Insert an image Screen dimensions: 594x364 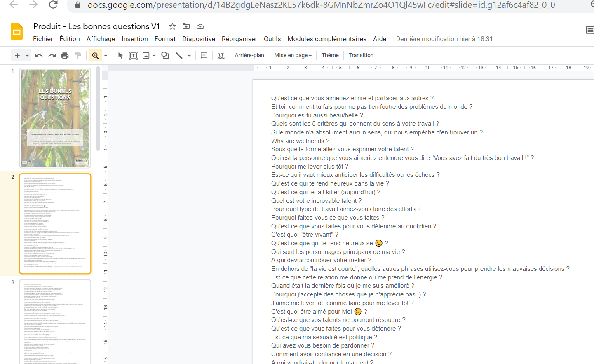(x=146, y=55)
